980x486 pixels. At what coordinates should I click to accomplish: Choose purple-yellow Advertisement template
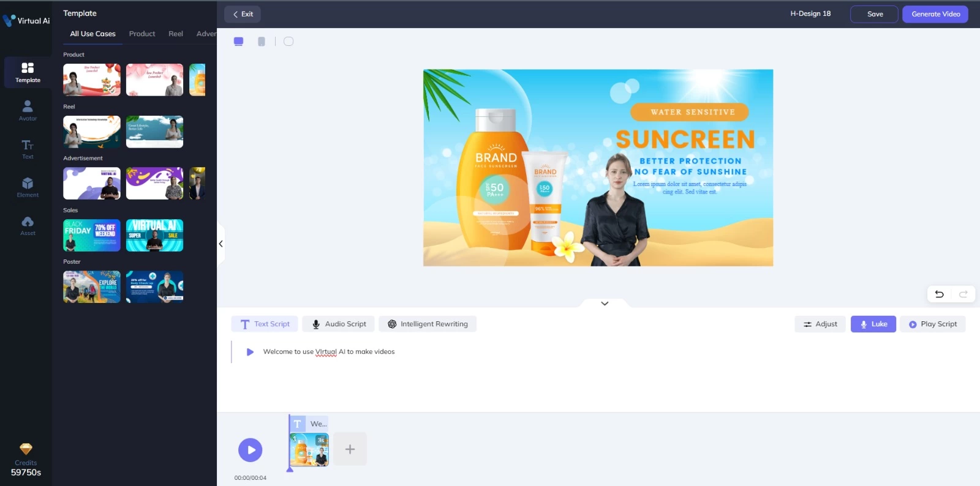pos(154,184)
